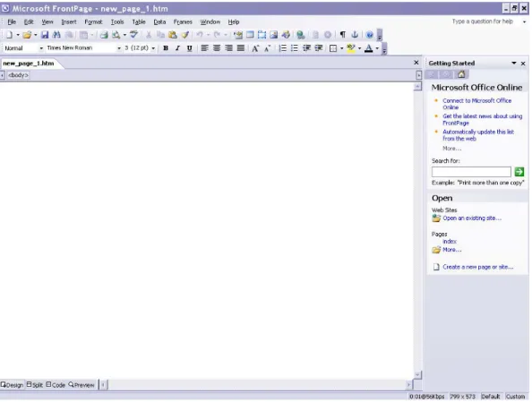Open the Table menu
532x402 pixels.
(139, 21)
